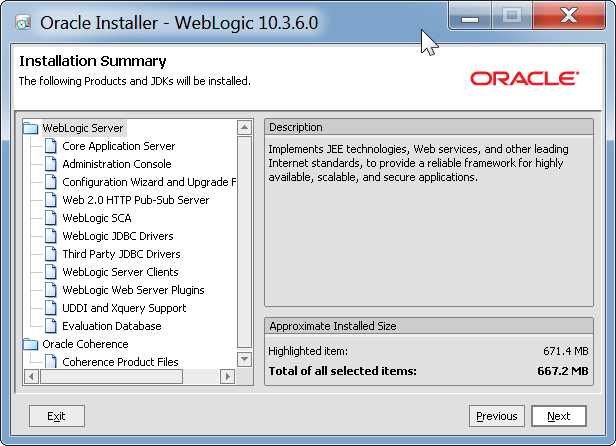Click the 'Highlighted item:' label
The height and width of the screenshot is (446, 616).
point(308,351)
